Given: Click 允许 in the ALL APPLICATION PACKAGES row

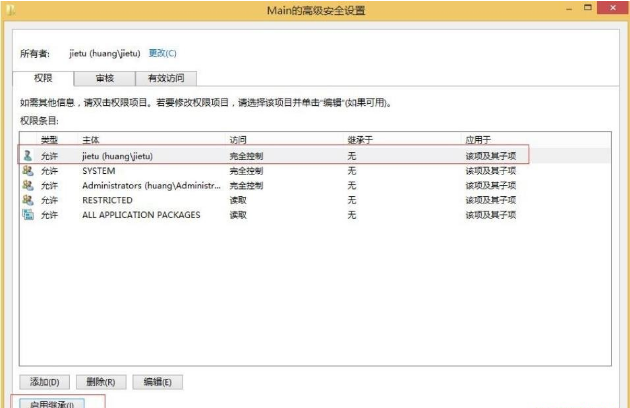Looking at the screenshot, I should tap(49, 215).
